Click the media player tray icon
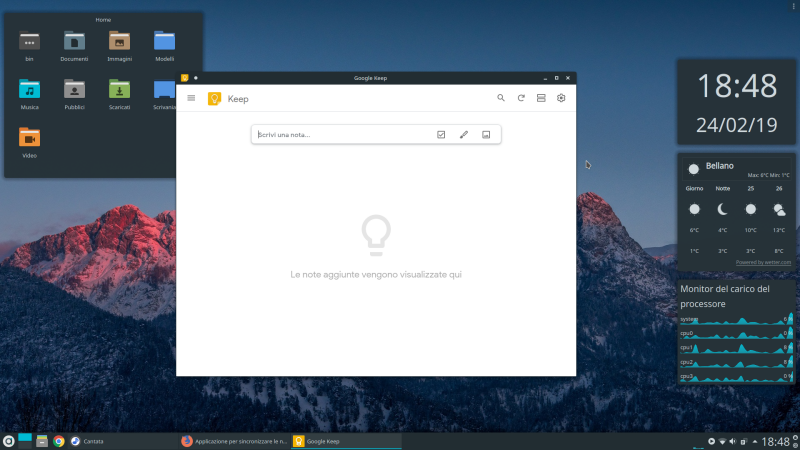This screenshot has width=800, height=450. tap(711, 441)
